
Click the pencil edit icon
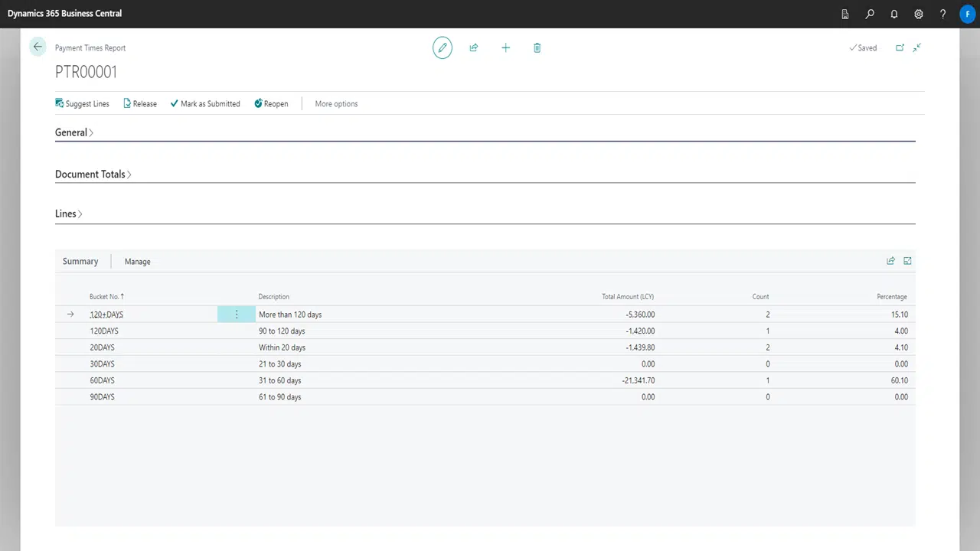point(442,47)
